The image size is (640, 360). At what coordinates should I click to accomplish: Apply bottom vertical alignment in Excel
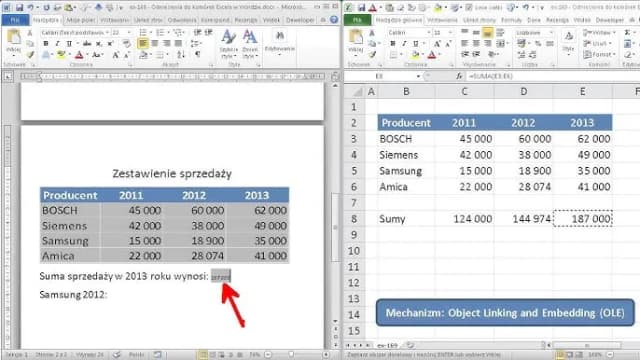coord(487,33)
